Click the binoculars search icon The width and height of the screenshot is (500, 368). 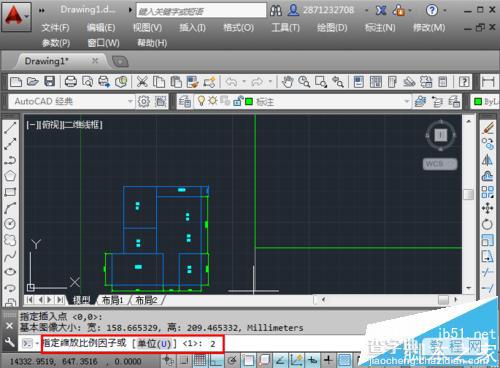tap(276, 11)
